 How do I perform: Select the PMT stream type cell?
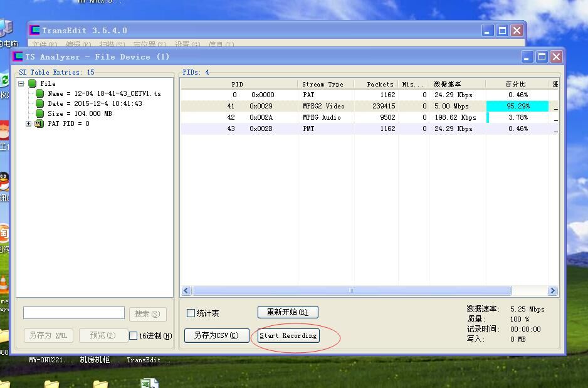pos(308,128)
